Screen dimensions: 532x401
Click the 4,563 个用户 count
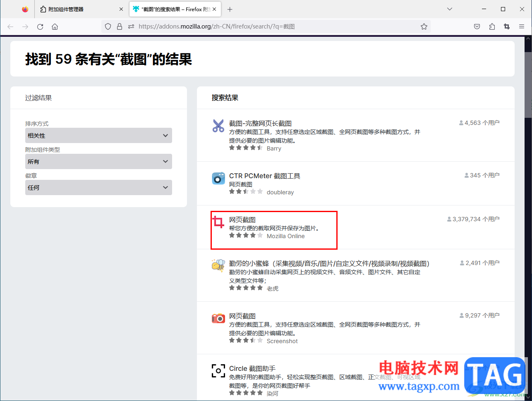pos(479,123)
